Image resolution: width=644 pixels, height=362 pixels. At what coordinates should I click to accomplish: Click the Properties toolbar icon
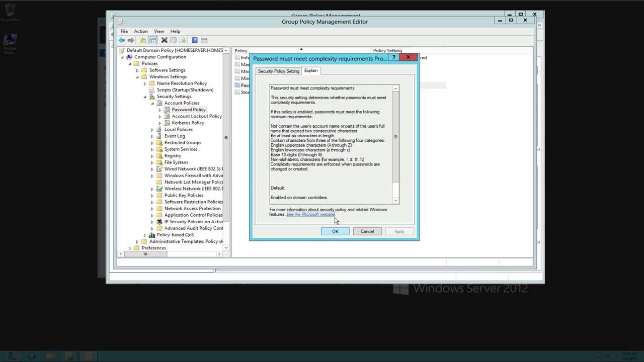tap(173, 40)
